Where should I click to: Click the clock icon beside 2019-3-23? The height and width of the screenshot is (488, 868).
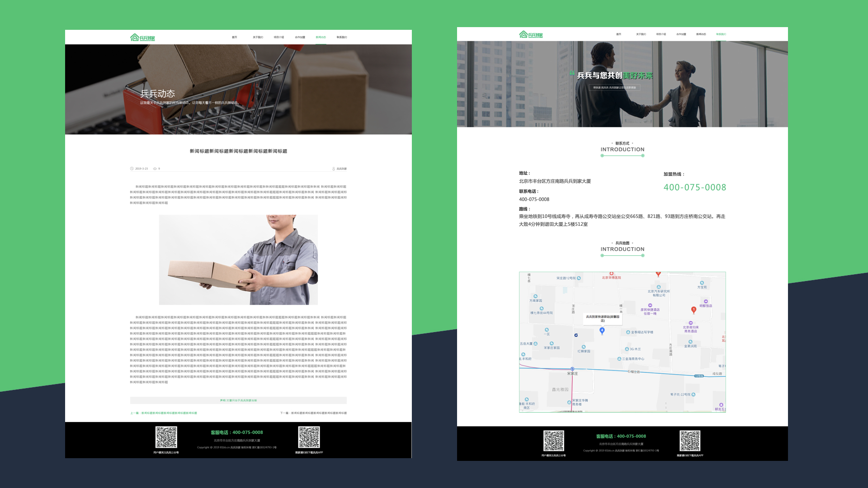click(132, 169)
